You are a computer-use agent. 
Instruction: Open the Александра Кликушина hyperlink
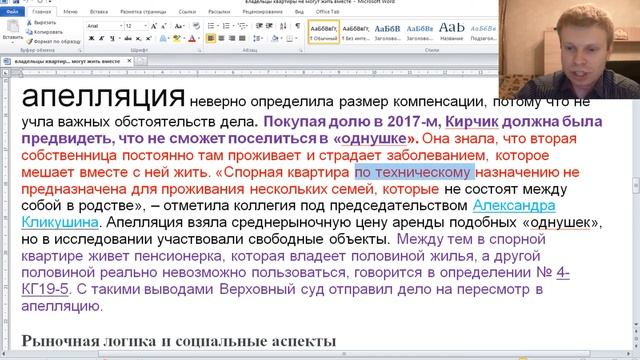pos(514,205)
